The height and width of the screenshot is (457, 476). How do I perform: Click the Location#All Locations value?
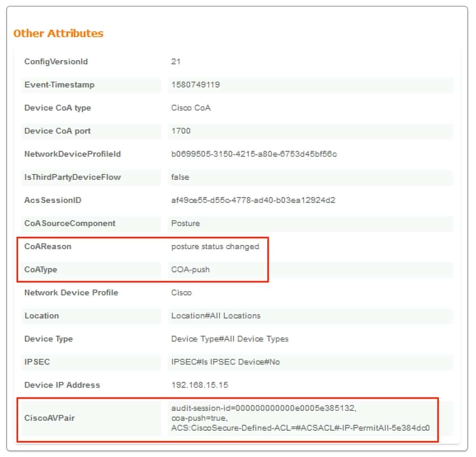click(x=216, y=315)
